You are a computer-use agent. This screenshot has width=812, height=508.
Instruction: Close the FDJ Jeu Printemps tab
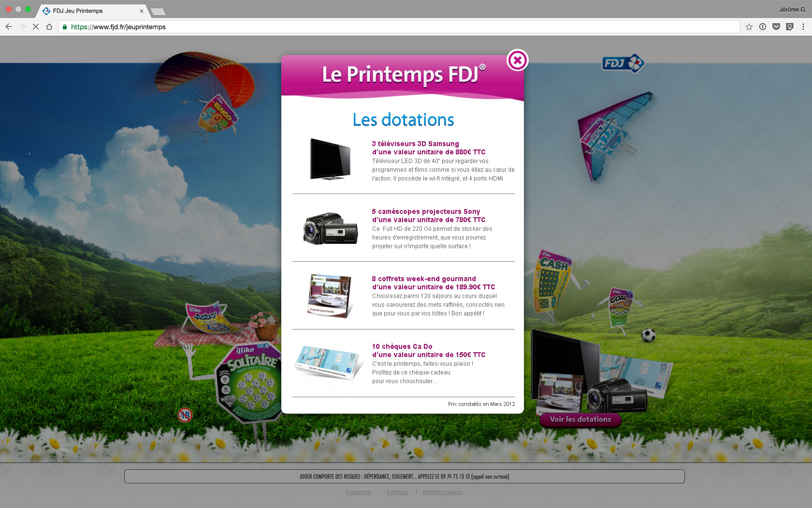[142, 11]
